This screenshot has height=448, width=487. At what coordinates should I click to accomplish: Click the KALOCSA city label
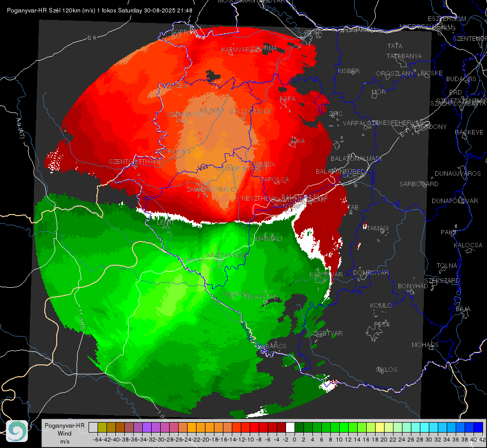click(x=468, y=245)
